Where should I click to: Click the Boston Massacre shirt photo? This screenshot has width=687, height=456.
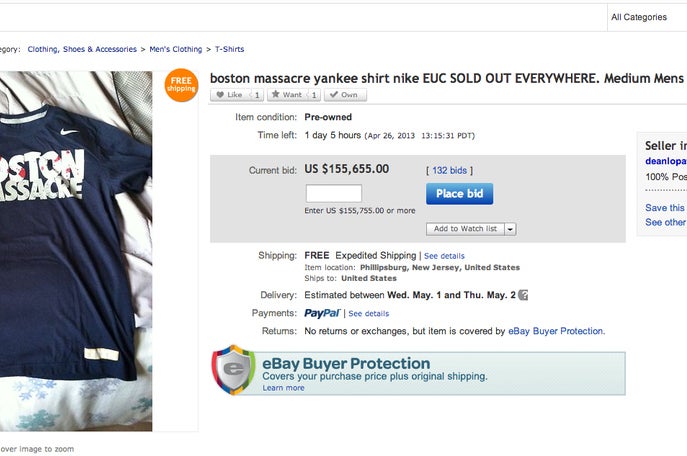pos(75,250)
